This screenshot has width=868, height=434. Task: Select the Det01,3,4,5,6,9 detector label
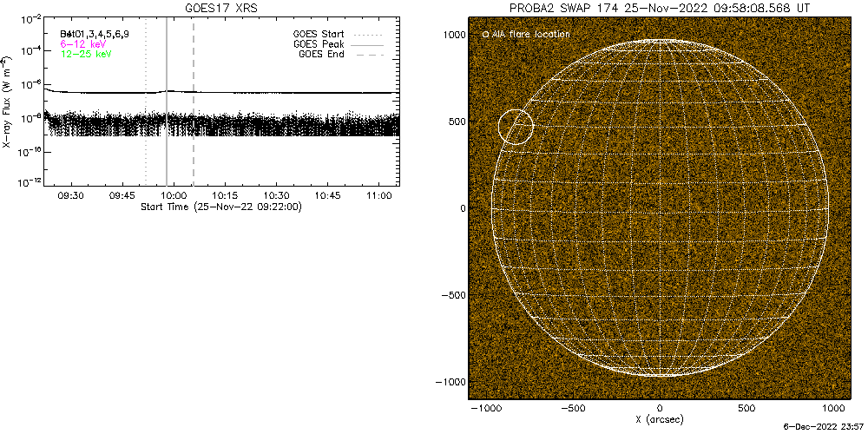[95, 35]
